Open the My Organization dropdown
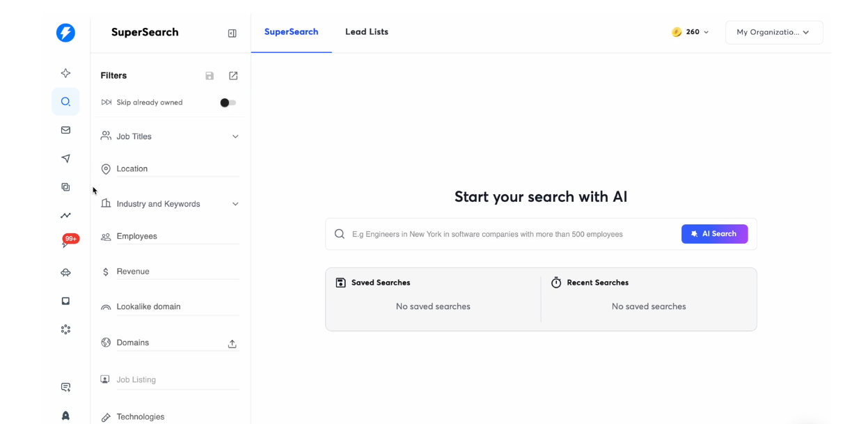The image size is (868, 424). coord(774,32)
